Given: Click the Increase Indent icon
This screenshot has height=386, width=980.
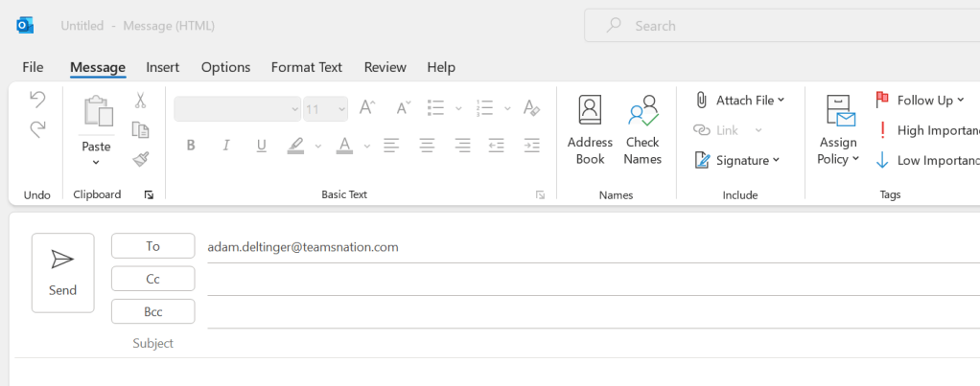Looking at the screenshot, I should coord(531,146).
